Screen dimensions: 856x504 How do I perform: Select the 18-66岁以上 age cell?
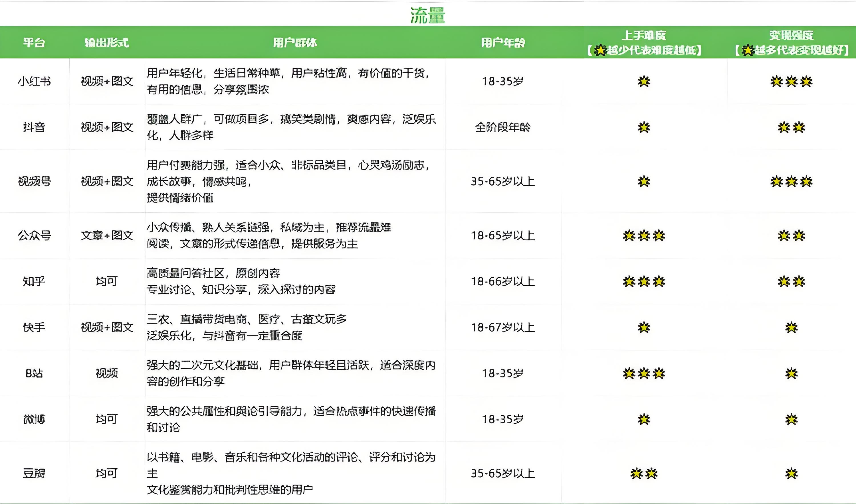pyautogui.click(x=503, y=281)
